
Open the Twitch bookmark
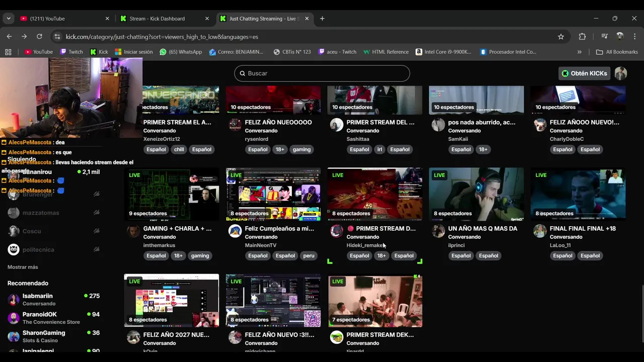click(x=71, y=52)
